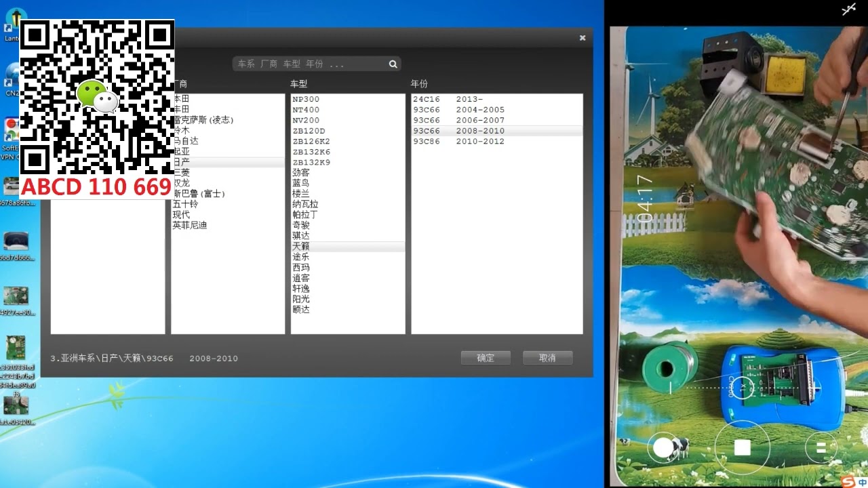This screenshot has height=488, width=868.
Task: Pick model ZB126K2
Action: pos(348,141)
